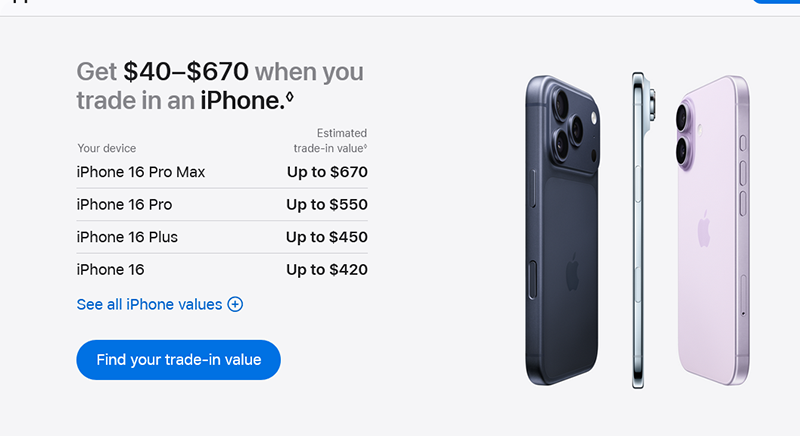Select the iPhone 16 Pro Max row
The width and height of the screenshot is (800, 436).
pos(141,172)
